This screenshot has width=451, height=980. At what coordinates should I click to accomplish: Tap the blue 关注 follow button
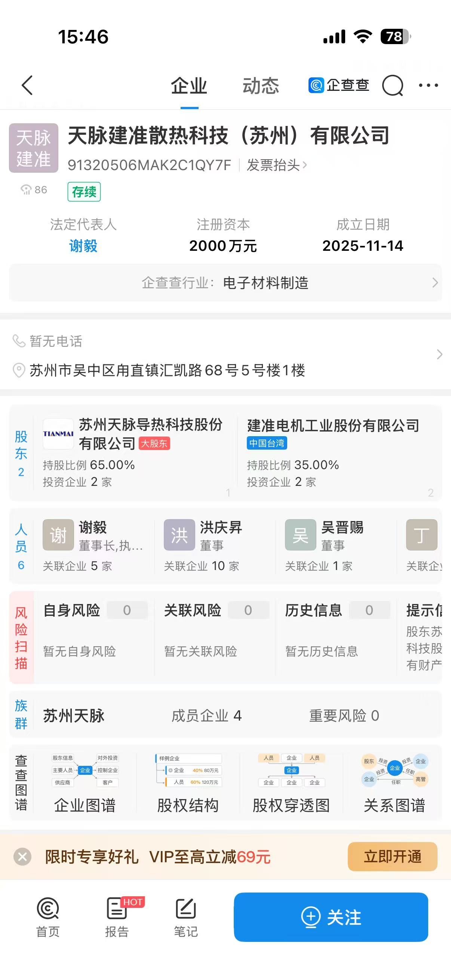coord(331,917)
